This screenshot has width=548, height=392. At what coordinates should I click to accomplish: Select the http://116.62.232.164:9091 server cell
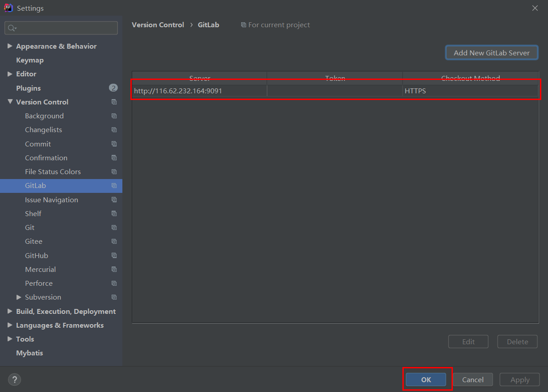point(200,91)
